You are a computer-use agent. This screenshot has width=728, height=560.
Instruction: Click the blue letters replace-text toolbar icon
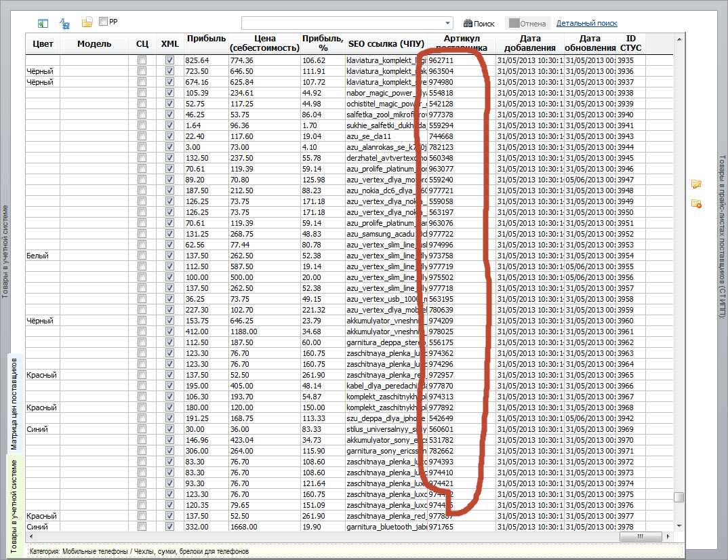(64, 23)
